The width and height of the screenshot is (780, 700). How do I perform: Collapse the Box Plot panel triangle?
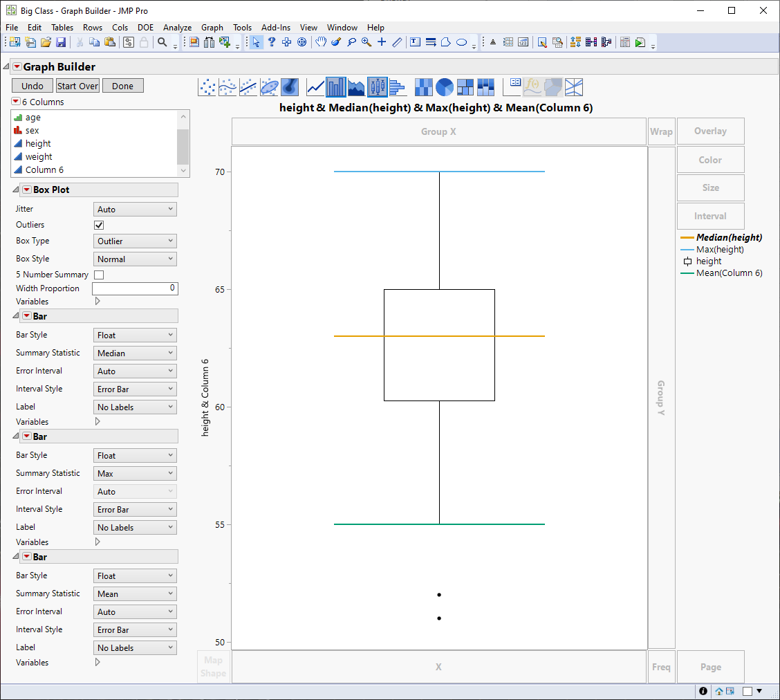[17, 190]
